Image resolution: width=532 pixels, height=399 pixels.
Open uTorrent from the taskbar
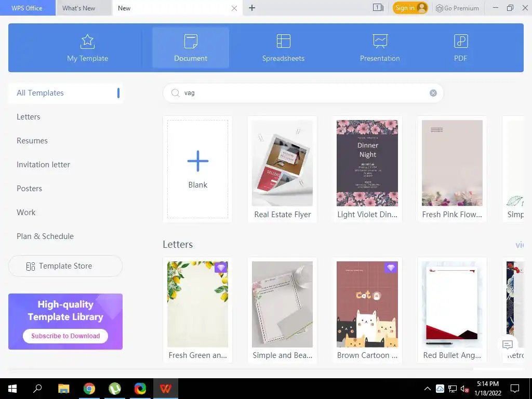(x=115, y=389)
